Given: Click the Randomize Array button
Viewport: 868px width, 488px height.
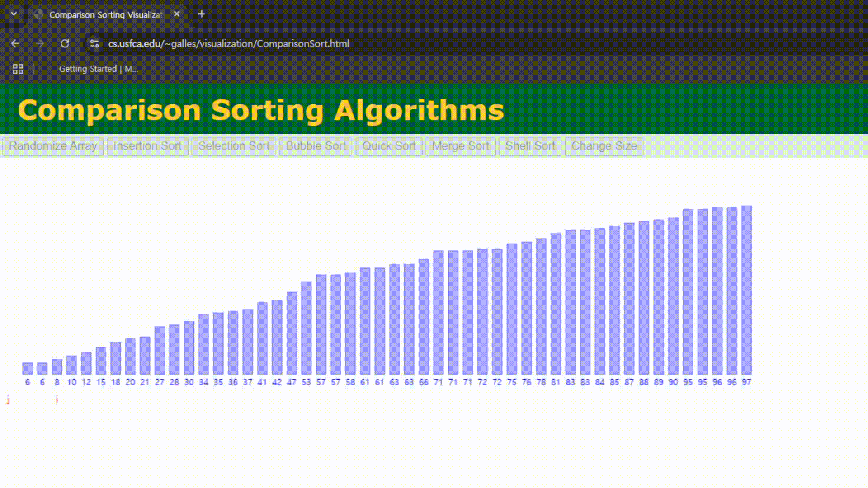Looking at the screenshot, I should [x=53, y=146].
